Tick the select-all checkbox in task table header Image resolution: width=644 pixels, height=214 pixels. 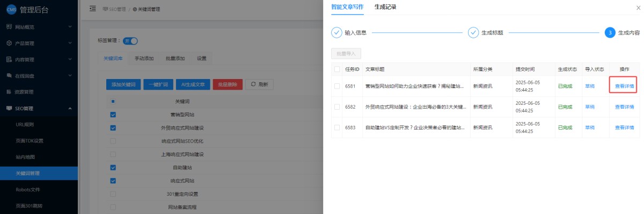(x=337, y=69)
